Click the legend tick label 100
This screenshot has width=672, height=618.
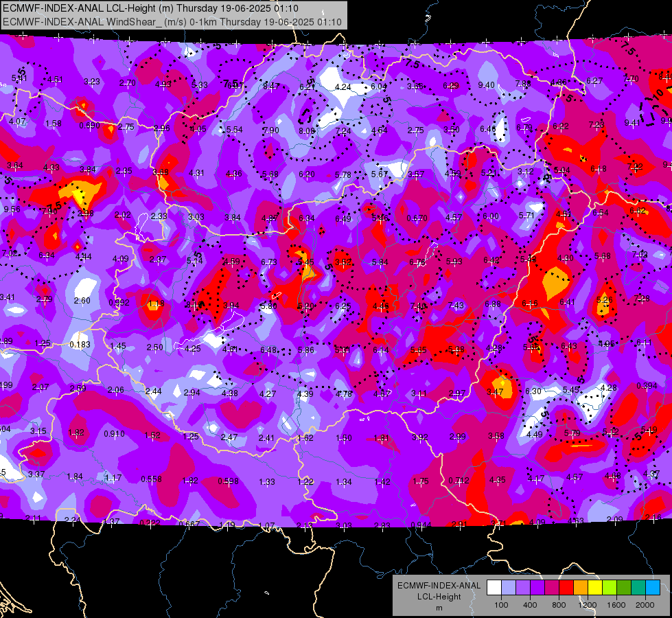click(x=501, y=605)
